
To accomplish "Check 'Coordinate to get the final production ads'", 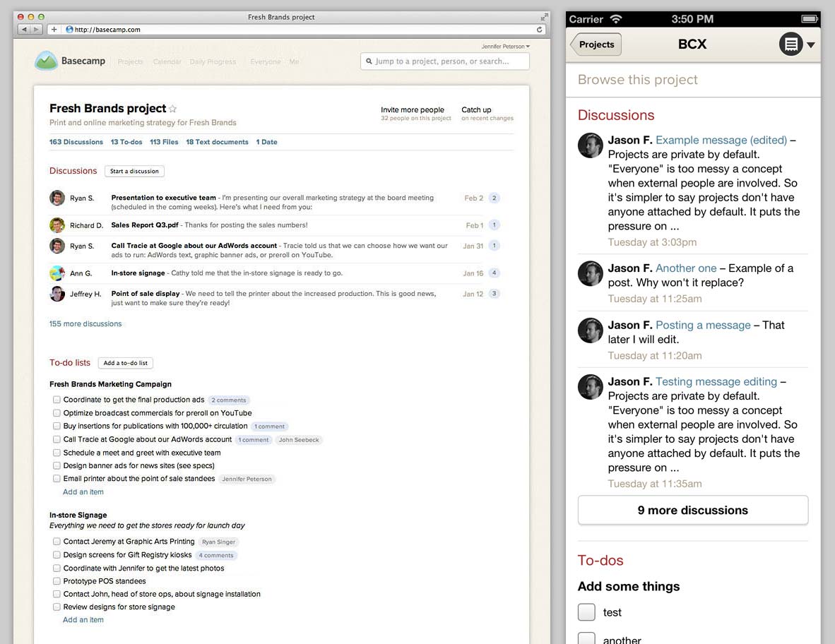I will point(57,400).
